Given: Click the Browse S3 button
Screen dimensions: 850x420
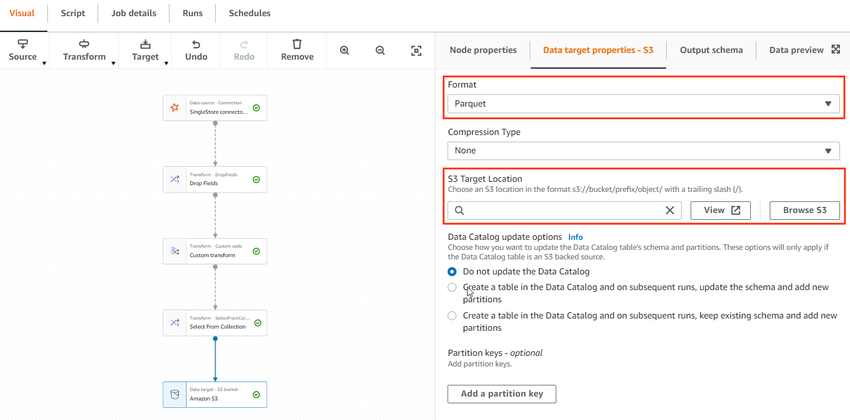Looking at the screenshot, I should pos(804,211).
